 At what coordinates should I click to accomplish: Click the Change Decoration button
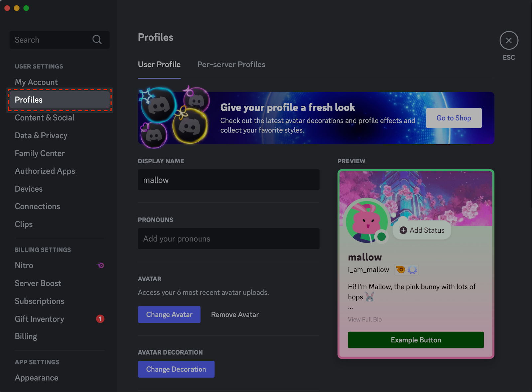(x=176, y=369)
